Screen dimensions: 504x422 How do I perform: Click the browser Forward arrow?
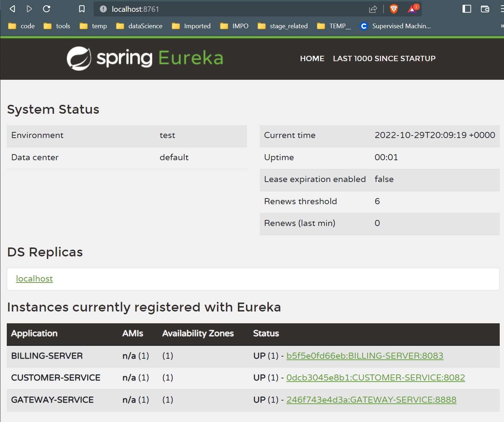tap(29, 9)
